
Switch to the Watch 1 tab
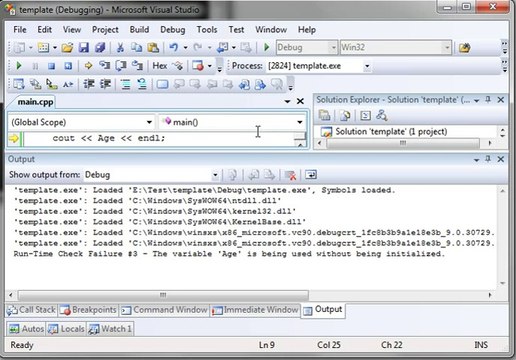[x=110, y=329]
